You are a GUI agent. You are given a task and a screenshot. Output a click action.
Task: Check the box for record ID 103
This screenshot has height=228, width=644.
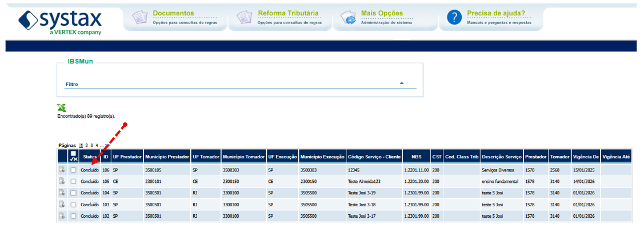click(x=74, y=204)
